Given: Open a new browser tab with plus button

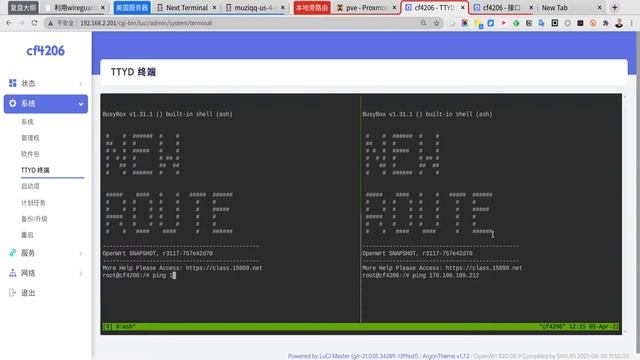Looking at the screenshot, I should pos(615,7).
